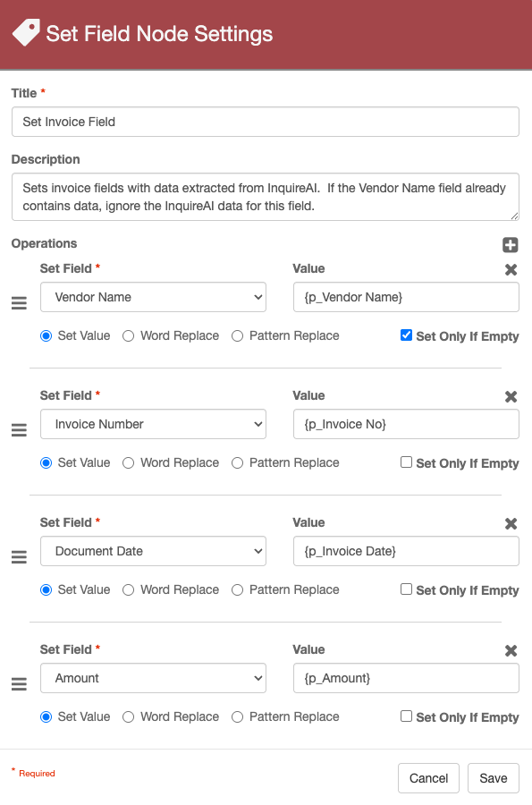
Task: Click the {p_Invoice Date} value field
Action: click(406, 551)
